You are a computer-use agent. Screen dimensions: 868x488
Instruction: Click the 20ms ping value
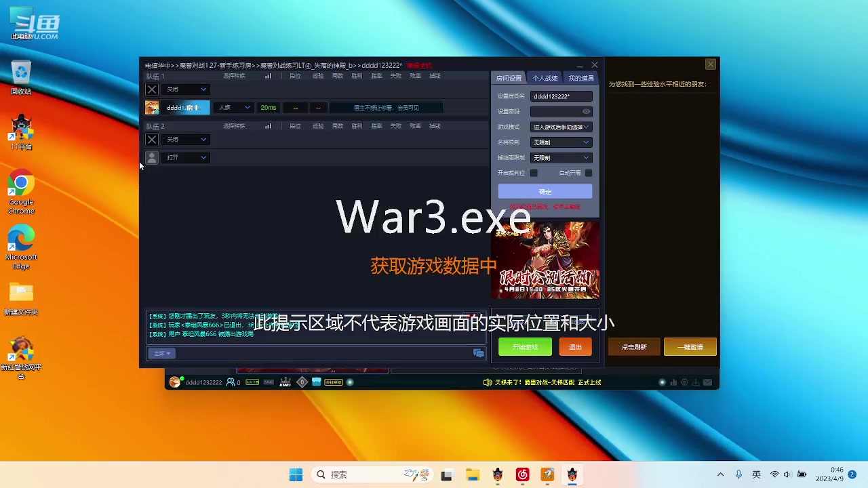click(269, 108)
